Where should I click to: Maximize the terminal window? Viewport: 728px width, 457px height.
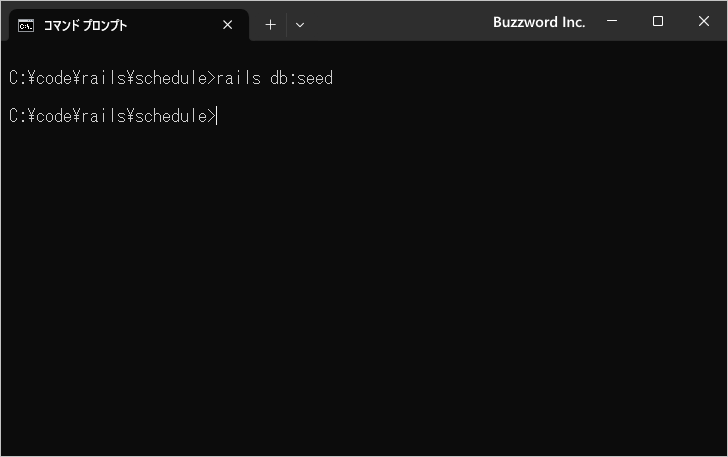coord(657,21)
